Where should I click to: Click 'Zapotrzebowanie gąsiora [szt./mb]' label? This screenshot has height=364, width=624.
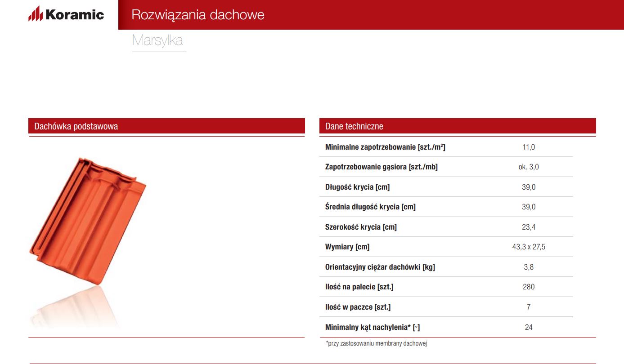pyautogui.click(x=382, y=167)
